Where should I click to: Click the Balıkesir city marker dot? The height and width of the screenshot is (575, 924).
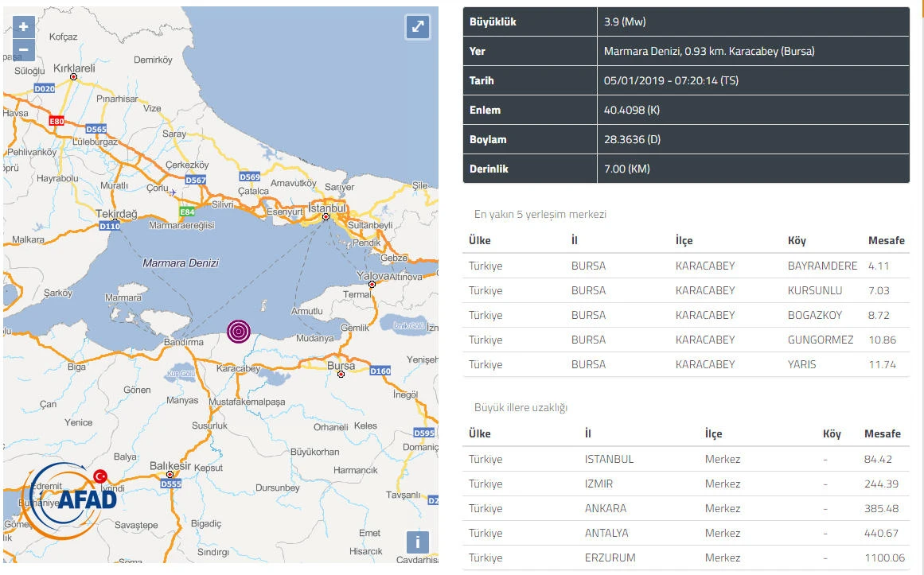click(170, 474)
